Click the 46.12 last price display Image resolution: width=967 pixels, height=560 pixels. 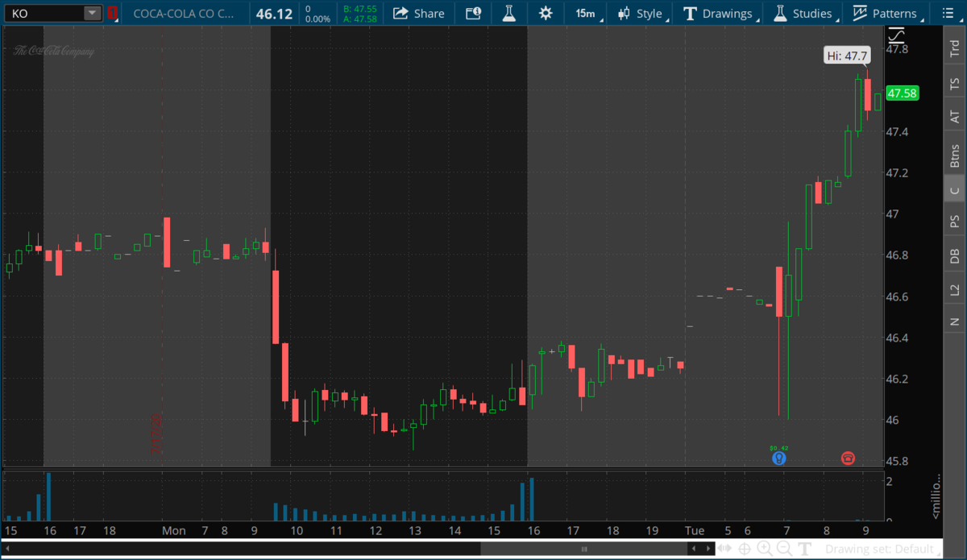(272, 13)
